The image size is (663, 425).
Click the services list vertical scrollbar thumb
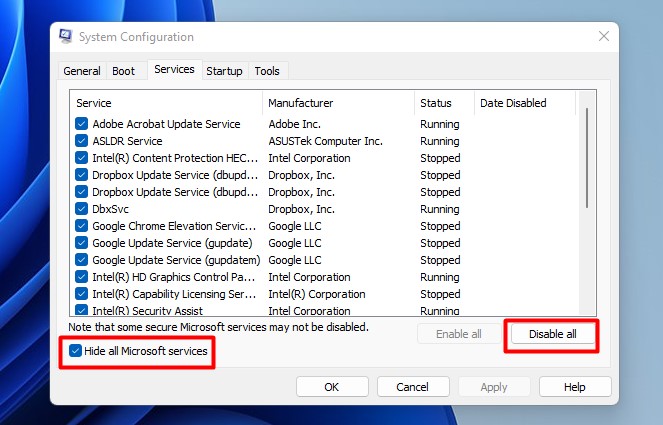coord(587,158)
